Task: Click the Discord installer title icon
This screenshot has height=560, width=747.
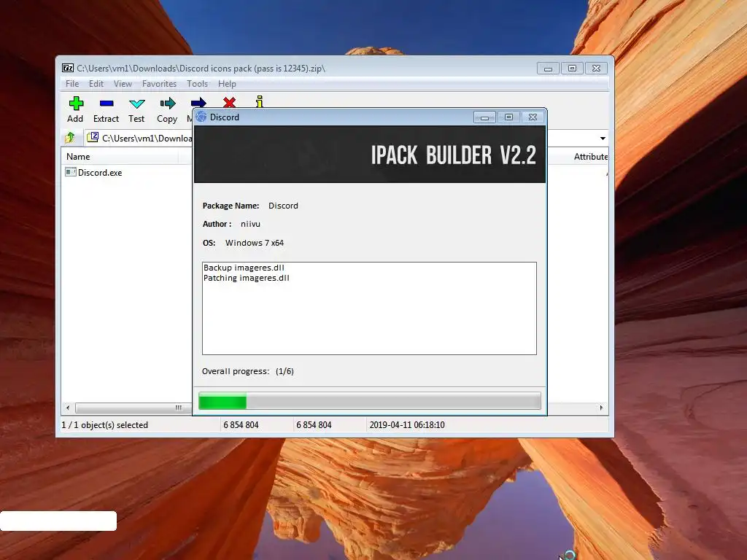Action: pyautogui.click(x=201, y=117)
